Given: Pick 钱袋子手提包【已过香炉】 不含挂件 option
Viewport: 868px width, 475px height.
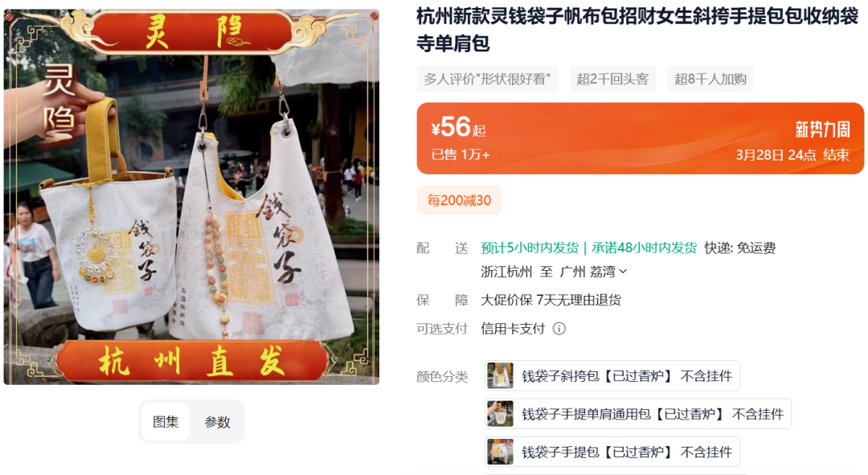Looking at the screenshot, I should click(612, 452).
